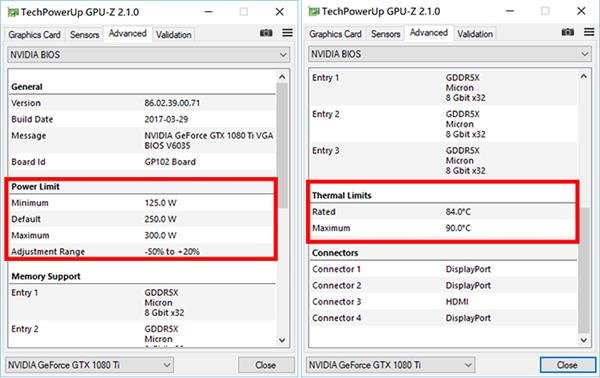Click the General section header
This screenshot has width=600, height=378.
click(27, 87)
